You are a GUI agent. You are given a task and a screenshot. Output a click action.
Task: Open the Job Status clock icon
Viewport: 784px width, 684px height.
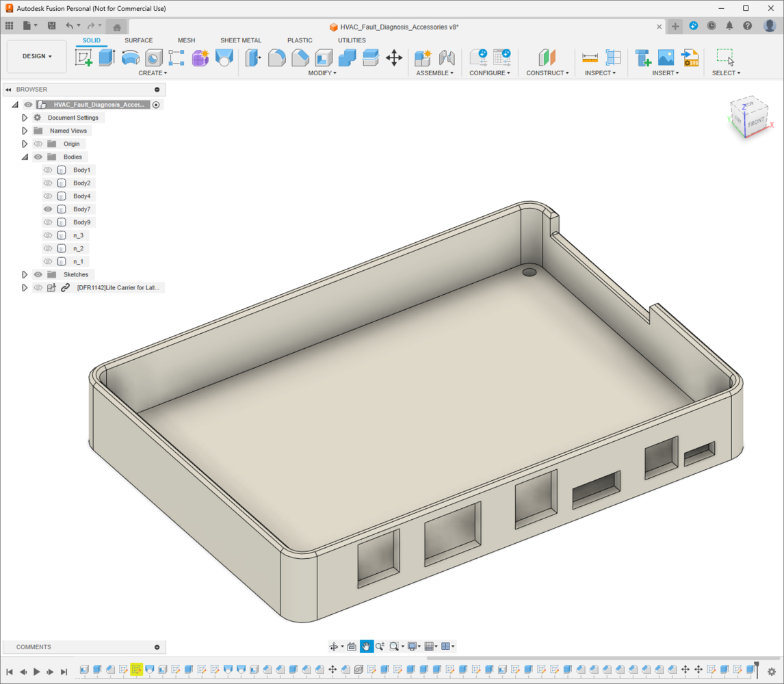[x=711, y=26]
